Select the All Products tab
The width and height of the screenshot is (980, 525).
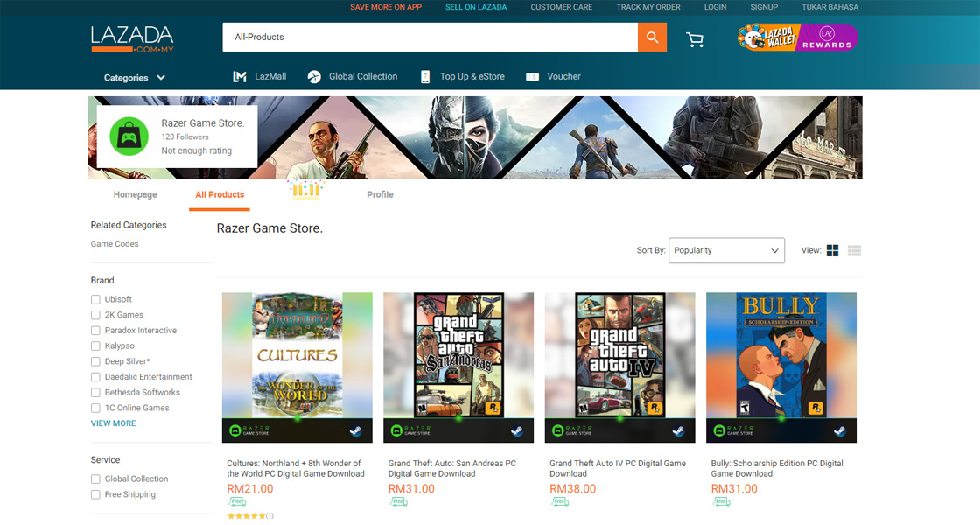click(x=220, y=195)
